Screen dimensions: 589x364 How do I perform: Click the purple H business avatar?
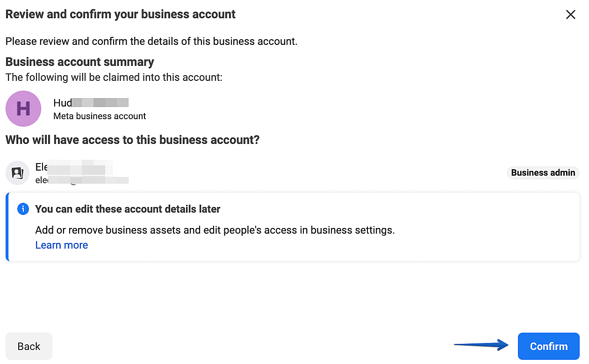(x=23, y=108)
